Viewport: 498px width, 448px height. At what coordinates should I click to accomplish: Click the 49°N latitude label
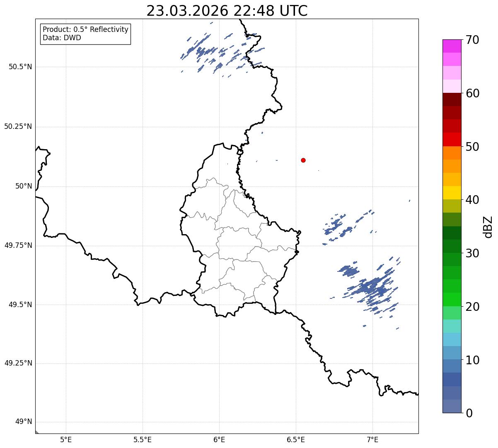24,422
